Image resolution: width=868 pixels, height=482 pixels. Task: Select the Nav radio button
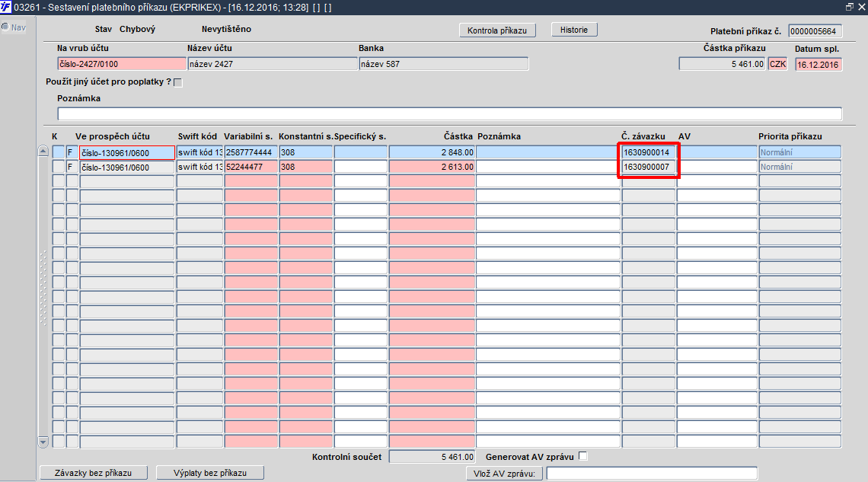(5, 27)
